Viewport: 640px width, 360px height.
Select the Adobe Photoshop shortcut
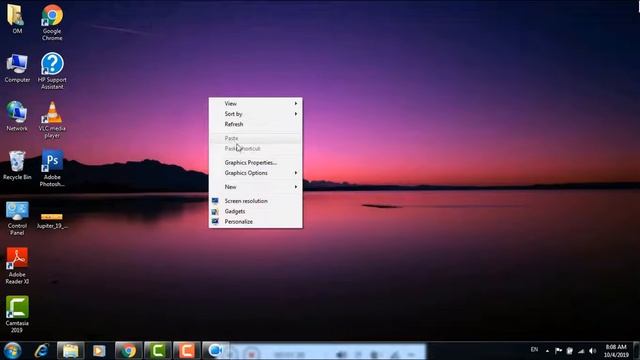(52, 168)
